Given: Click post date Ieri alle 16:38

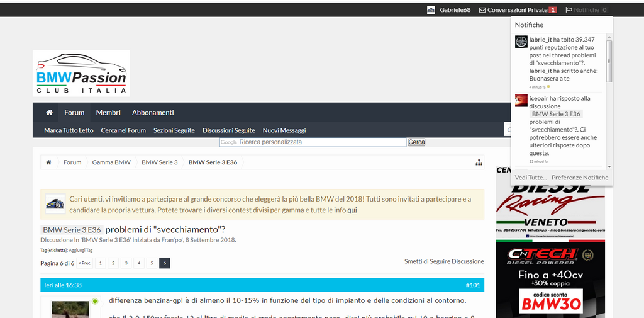Looking at the screenshot, I should (x=63, y=285).
